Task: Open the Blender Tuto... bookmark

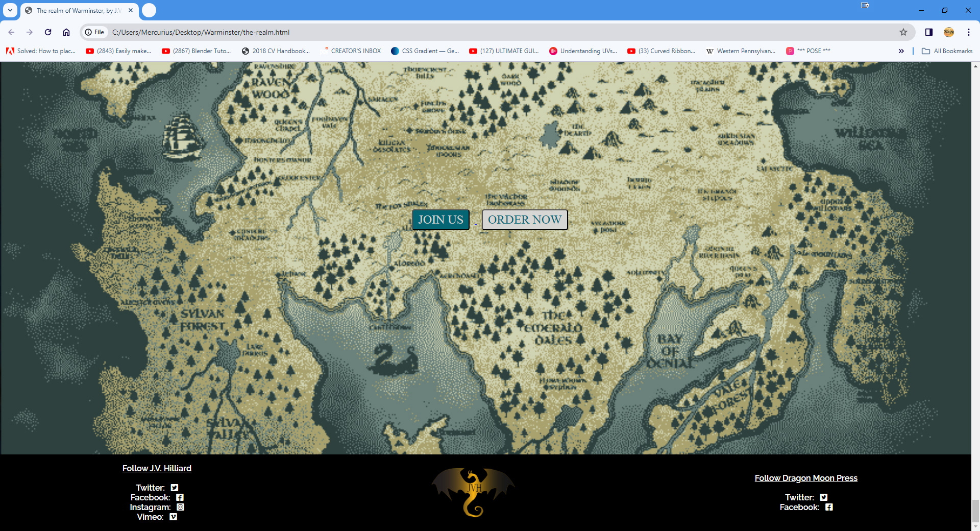Action: (x=197, y=51)
